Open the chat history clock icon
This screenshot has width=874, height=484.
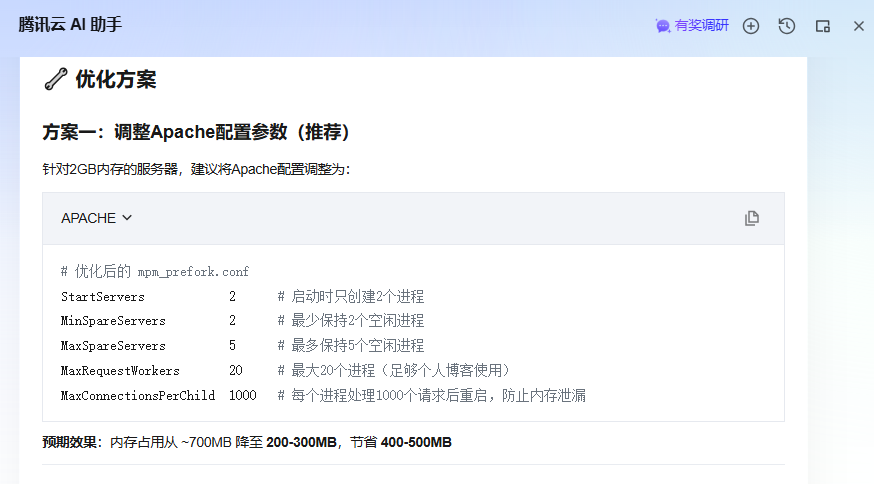coord(787,26)
